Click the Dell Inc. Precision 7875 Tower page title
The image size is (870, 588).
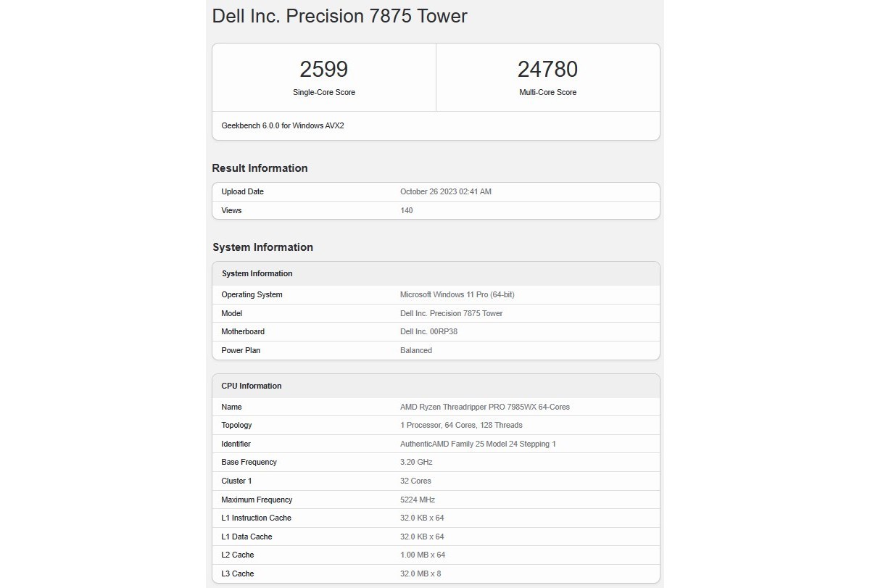point(339,16)
